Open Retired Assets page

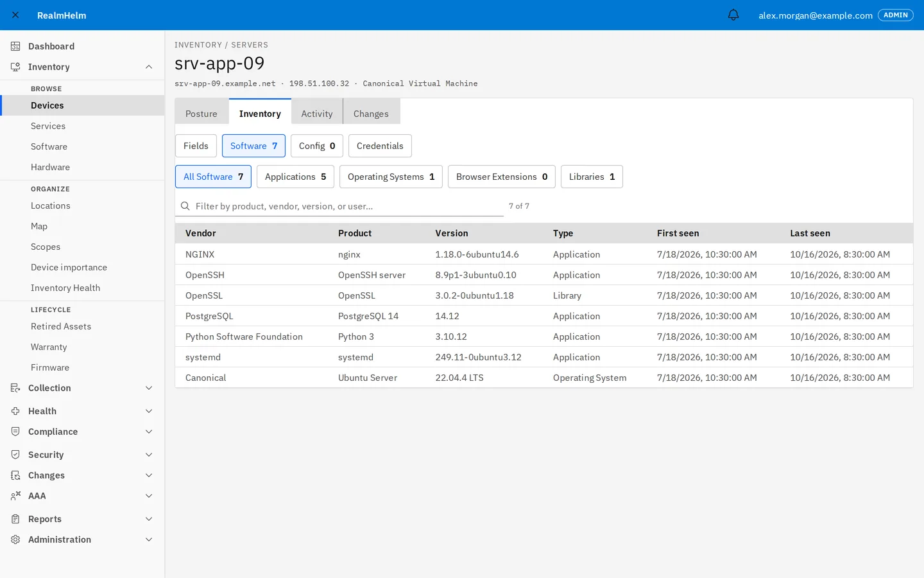pos(82,326)
